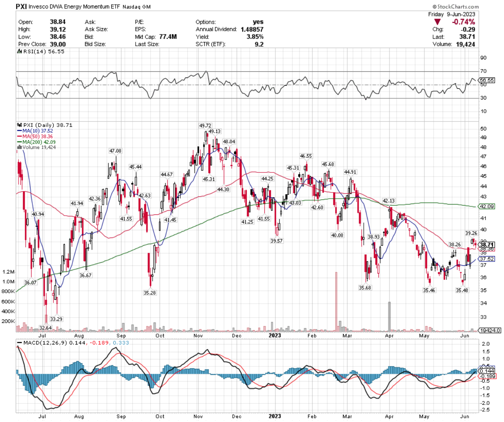
Task: Click the RSI current value tag 56.55
Action: [487, 80]
